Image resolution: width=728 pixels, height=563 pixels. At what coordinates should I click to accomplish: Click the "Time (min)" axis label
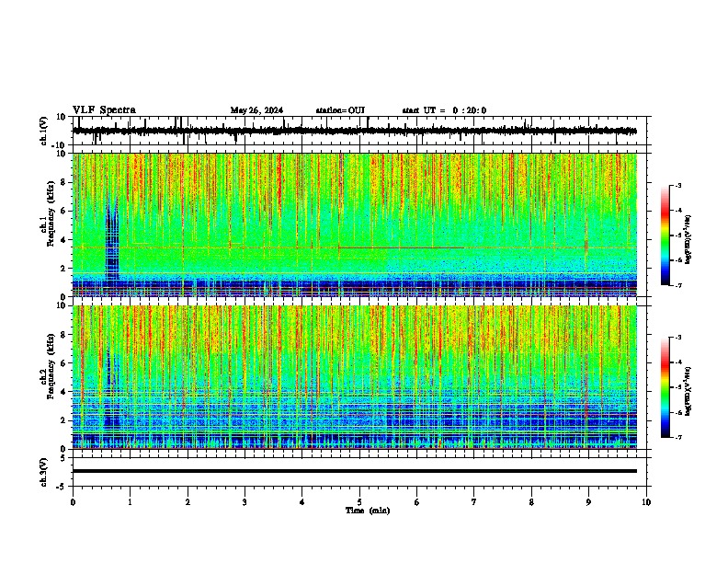click(368, 511)
